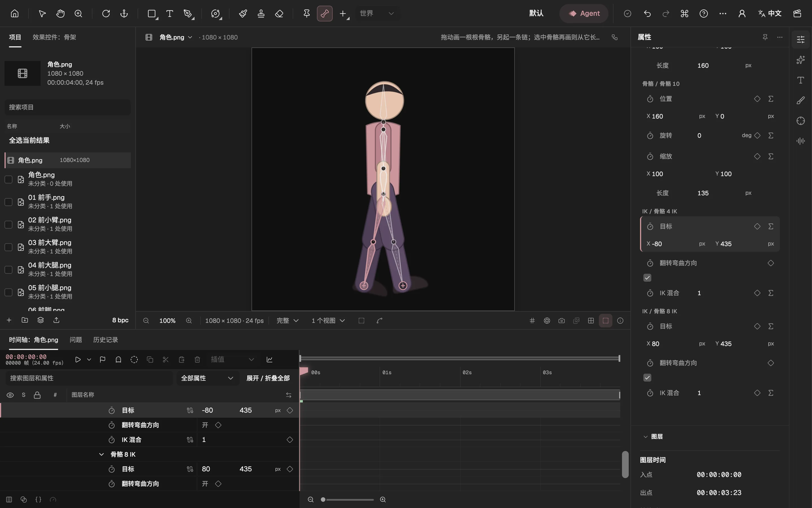The width and height of the screenshot is (812, 508).
Task: Add a marker with flag icon
Action: [103, 360]
